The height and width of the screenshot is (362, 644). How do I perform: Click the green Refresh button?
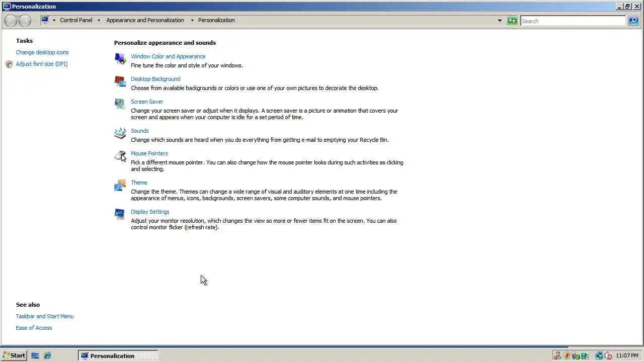pos(512,21)
